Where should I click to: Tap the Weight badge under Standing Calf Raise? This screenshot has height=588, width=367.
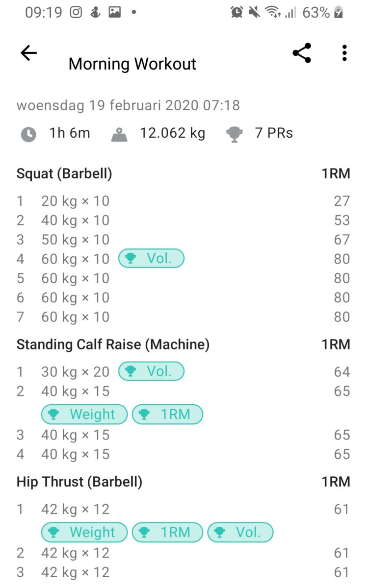click(x=84, y=415)
